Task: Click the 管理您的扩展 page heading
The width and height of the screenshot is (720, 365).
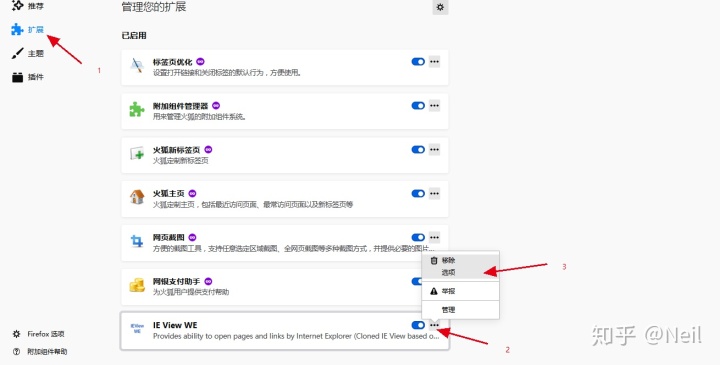Action: (x=154, y=7)
